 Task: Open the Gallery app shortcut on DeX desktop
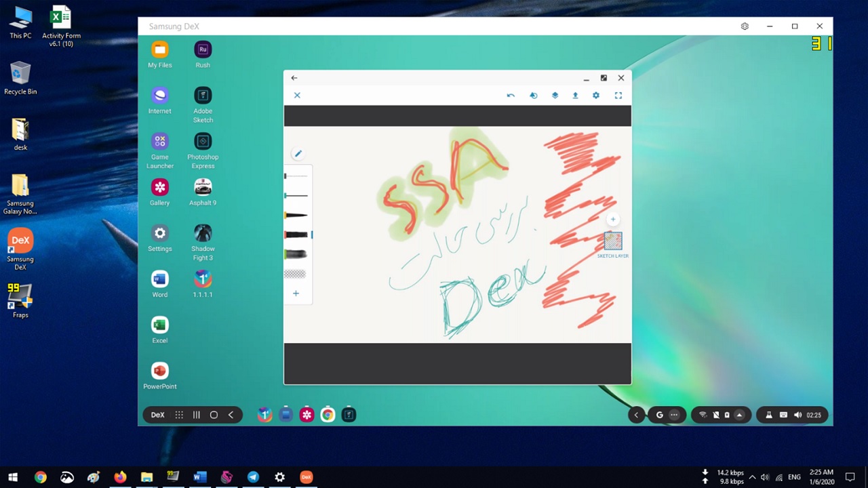(160, 192)
